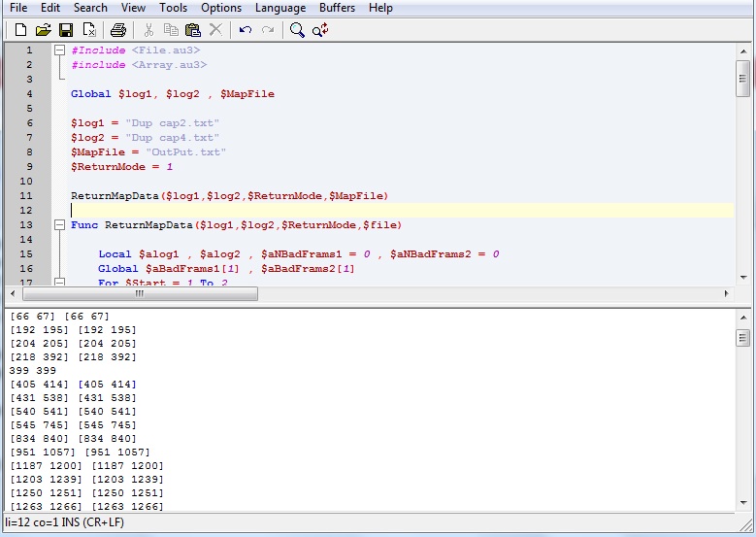Screen dimensions: 756x537
Task: Open the Language menu
Action: (280, 8)
